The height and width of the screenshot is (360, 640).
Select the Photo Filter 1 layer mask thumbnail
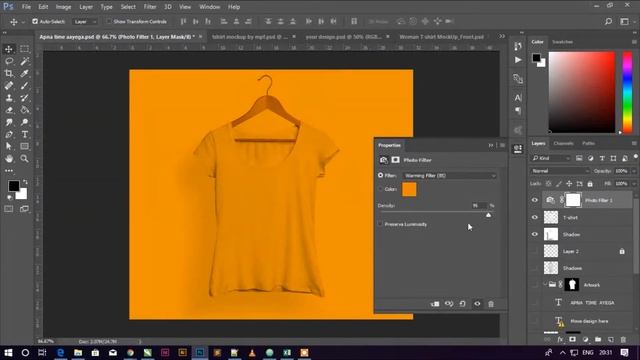click(x=573, y=200)
